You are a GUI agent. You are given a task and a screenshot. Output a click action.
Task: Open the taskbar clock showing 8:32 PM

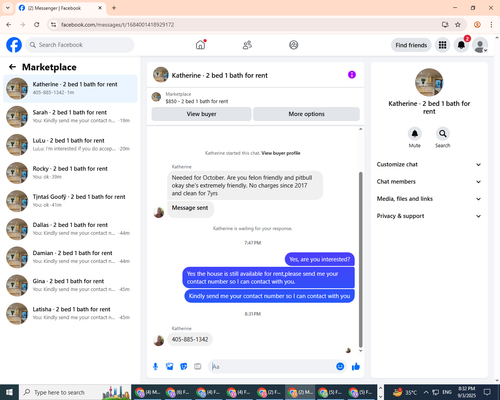466,392
